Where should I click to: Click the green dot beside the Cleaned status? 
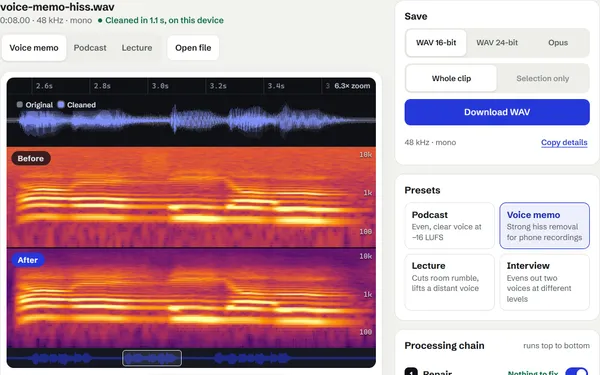100,21
